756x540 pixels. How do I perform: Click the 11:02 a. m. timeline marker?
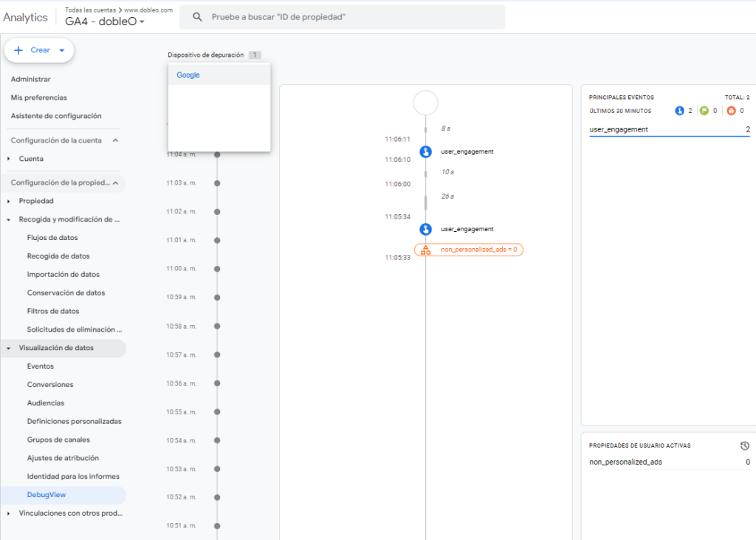(217, 212)
